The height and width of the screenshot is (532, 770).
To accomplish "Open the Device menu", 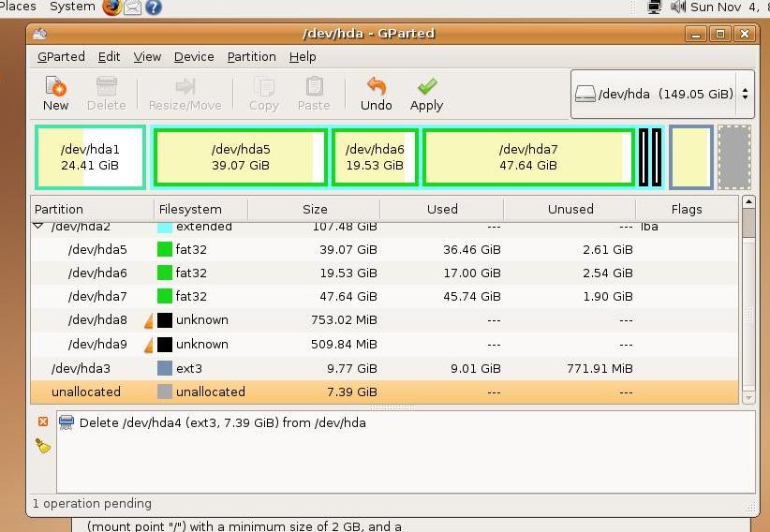I will [194, 57].
